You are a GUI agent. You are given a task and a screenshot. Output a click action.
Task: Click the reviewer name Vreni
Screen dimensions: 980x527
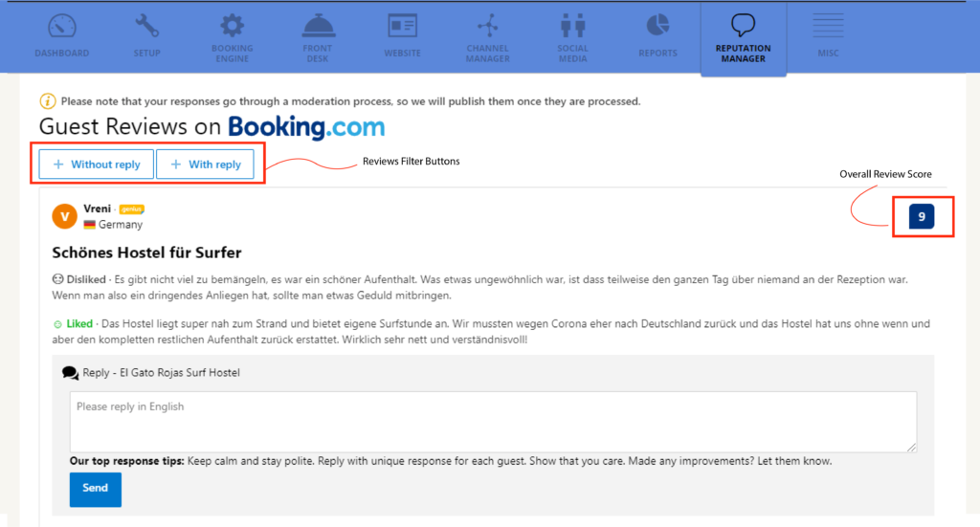pyautogui.click(x=97, y=209)
